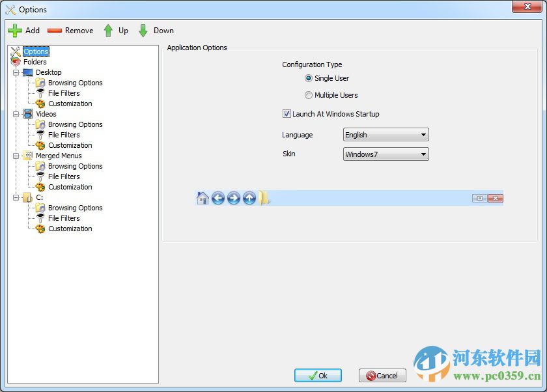Select the Videos tree item label
547x392 pixels.
[46, 114]
